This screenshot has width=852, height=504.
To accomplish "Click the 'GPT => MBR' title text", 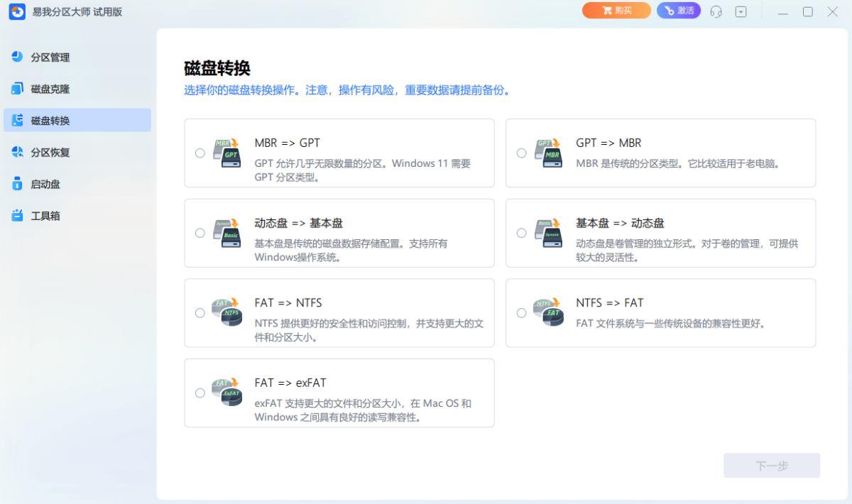I will pyautogui.click(x=608, y=143).
